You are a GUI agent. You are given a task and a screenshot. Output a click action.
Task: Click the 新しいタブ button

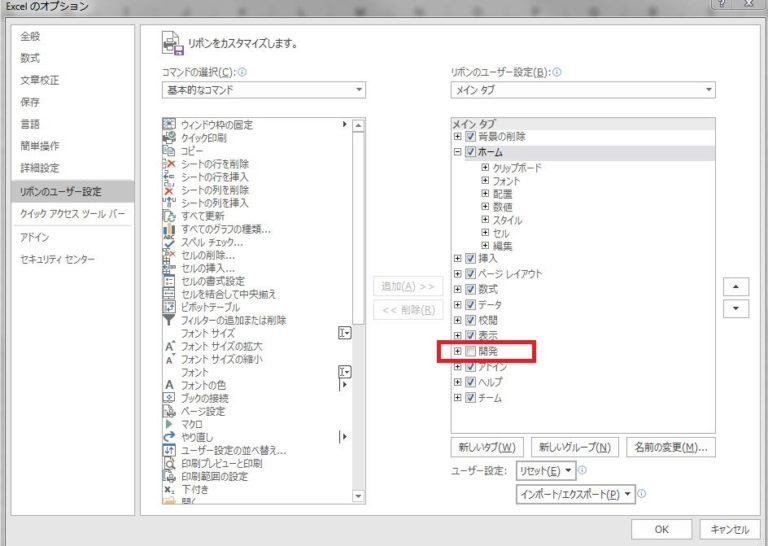click(x=487, y=447)
